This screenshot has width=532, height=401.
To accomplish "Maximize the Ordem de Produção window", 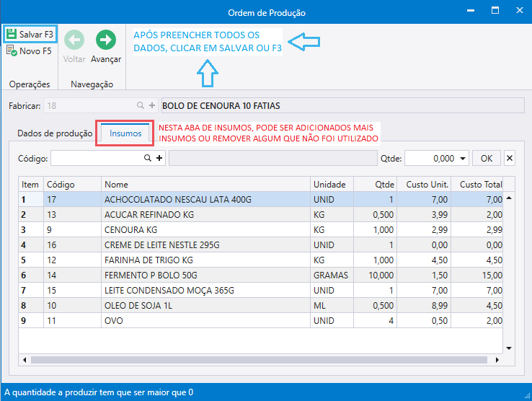I will click(495, 11).
